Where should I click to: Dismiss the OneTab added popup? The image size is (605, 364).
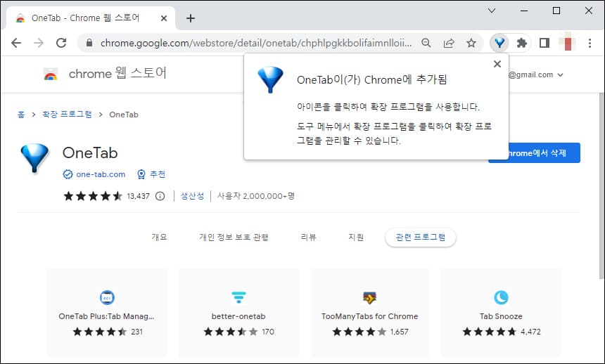[x=497, y=64]
